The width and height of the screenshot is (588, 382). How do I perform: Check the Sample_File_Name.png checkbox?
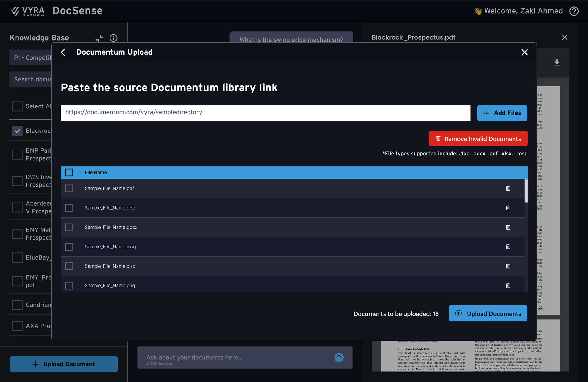(69, 285)
